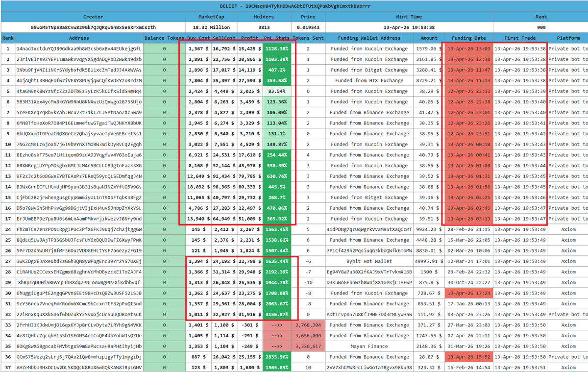Viewport: 588px width, 372px height.
Task: Click the 1128.38% PnL cell
Action: 277,49
